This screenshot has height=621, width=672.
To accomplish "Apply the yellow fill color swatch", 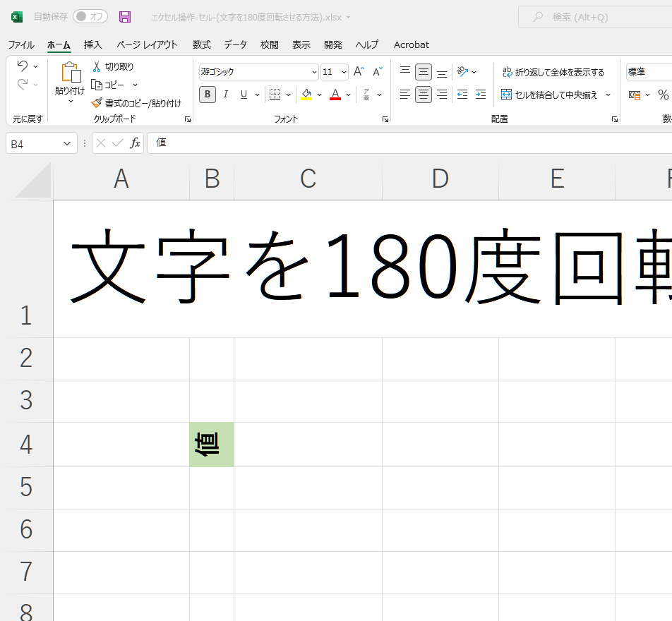I will 306,95.
